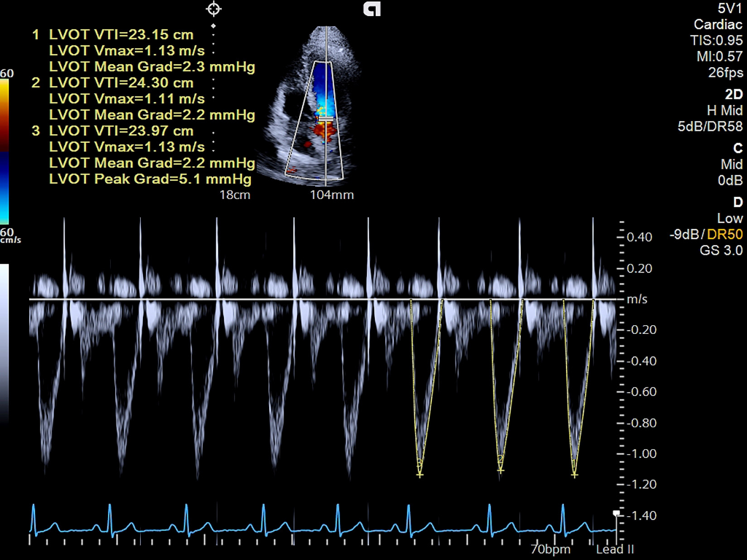Click the Cardiac exam preset label
This screenshot has height=560, width=747.
click(719, 24)
